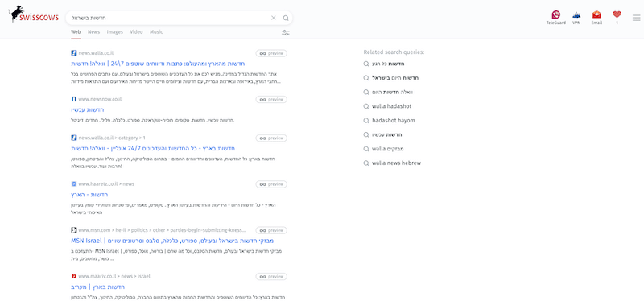644x301 pixels.
Task: Click the haaretz.co.il favicon
Action: point(73,184)
